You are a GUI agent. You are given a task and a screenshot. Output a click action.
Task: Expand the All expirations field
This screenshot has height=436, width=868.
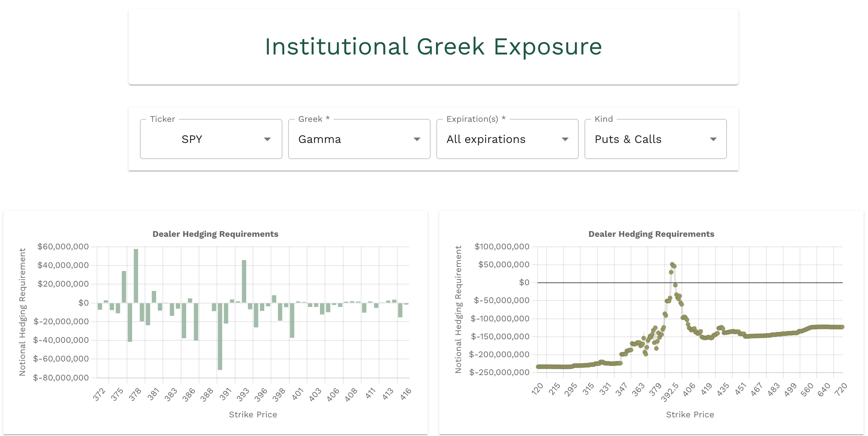coord(507,139)
